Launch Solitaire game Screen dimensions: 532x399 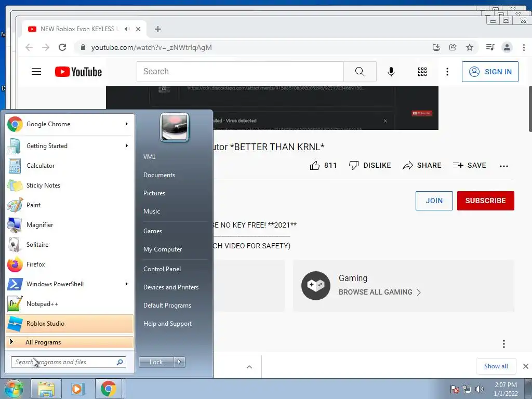click(70, 245)
